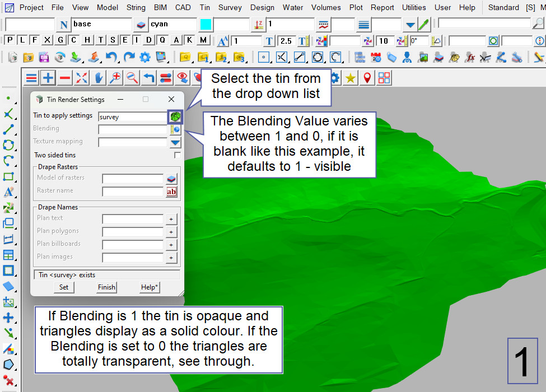Open the Tin menu

205,7
